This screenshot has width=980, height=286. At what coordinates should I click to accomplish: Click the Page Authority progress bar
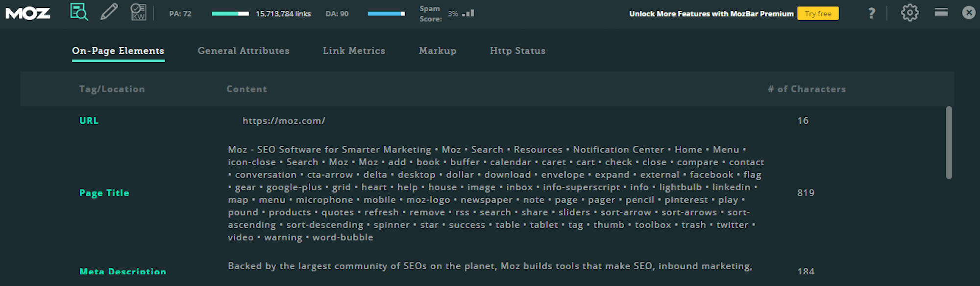pos(230,14)
